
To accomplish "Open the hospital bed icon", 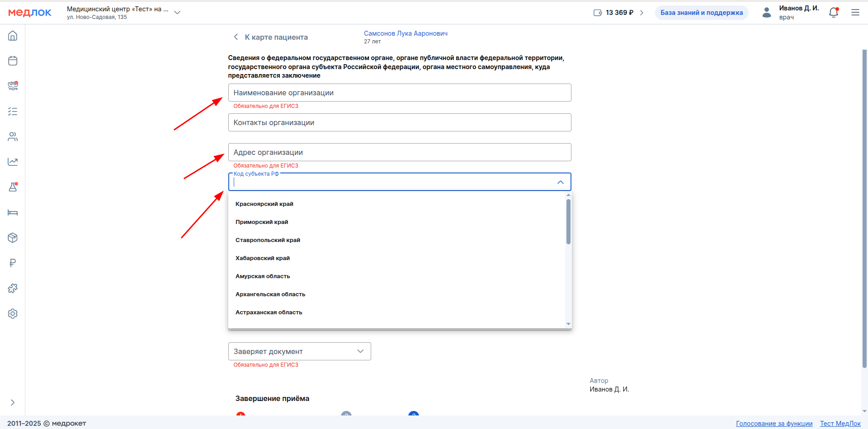I will point(13,213).
